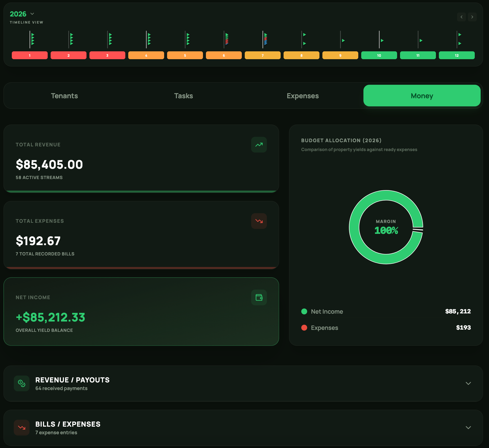Click the Revenue / Payouts coins icon
Image resolution: width=489 pixels, height=448 pixels.
coord(22,383)
